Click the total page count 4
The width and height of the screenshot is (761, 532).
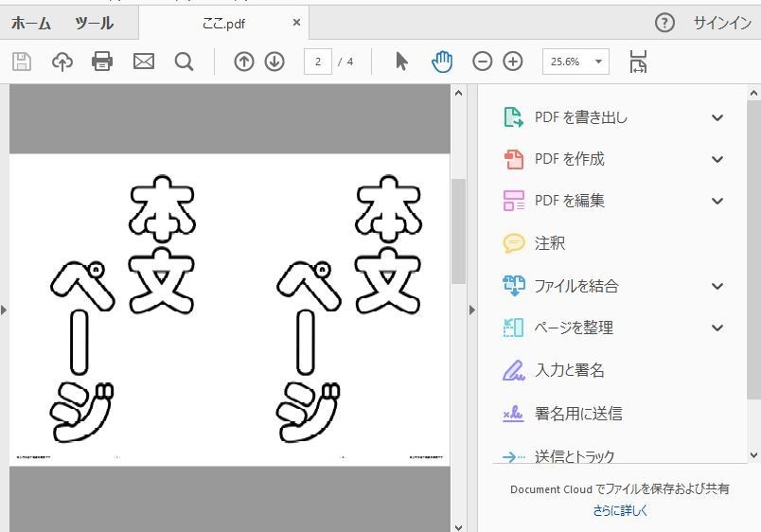tap(350, 62)
